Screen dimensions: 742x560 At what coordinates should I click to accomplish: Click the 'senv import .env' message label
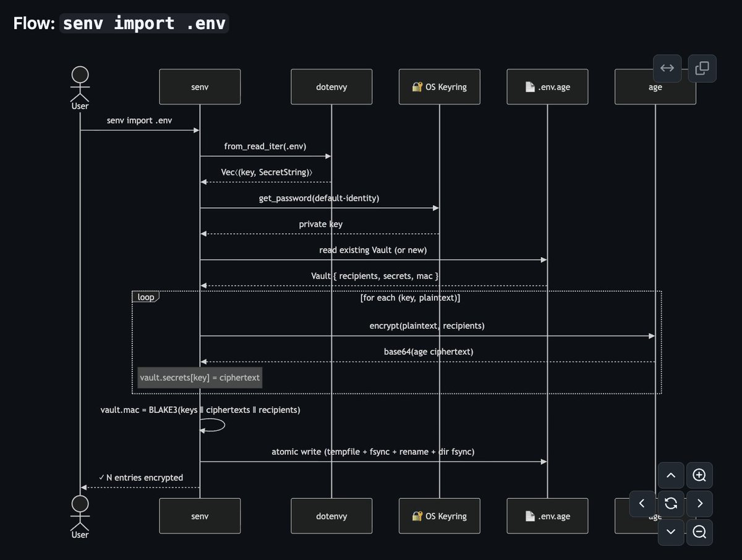click(140, 120)
